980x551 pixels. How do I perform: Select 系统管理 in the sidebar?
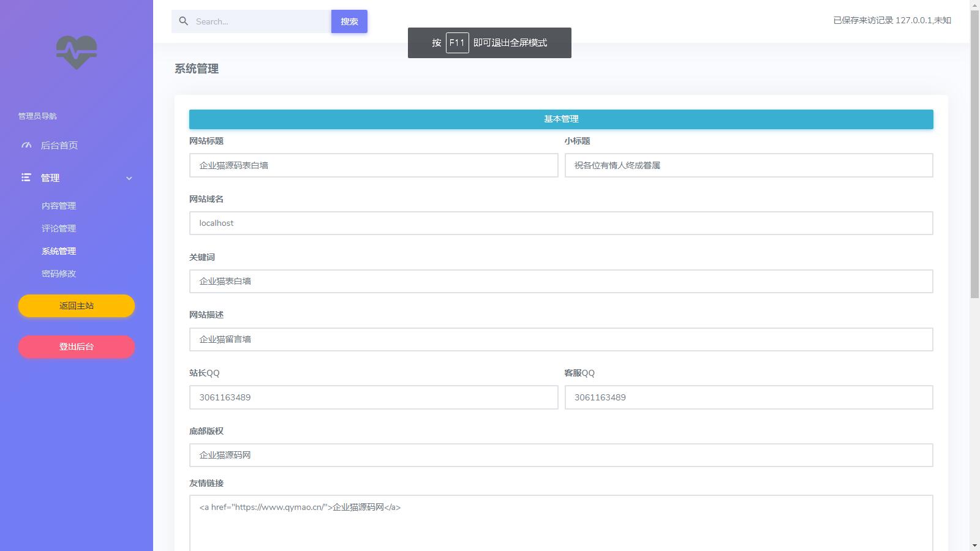[x=58, y=250]
